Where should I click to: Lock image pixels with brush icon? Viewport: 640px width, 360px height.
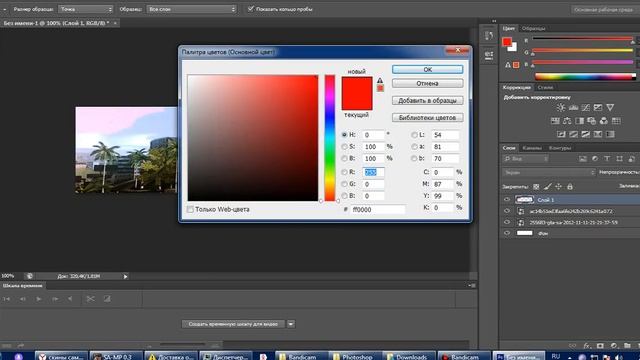[548, 187]
